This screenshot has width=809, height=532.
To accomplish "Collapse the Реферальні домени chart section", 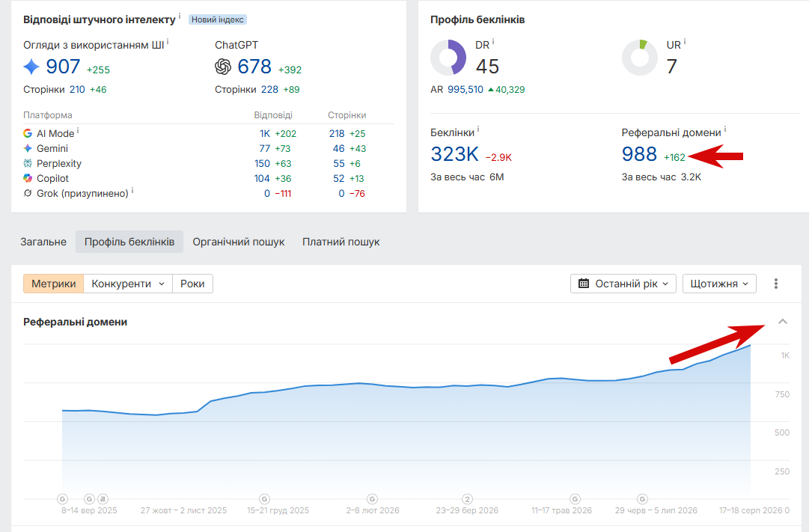I will pyautogui.click(x=782, y=322).
